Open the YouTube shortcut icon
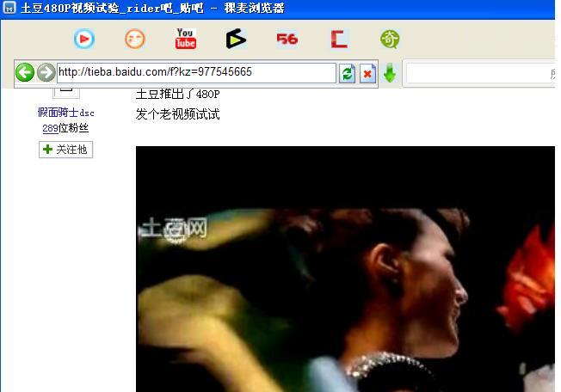This screenshot has width=561, height=392. pos(186,39)
